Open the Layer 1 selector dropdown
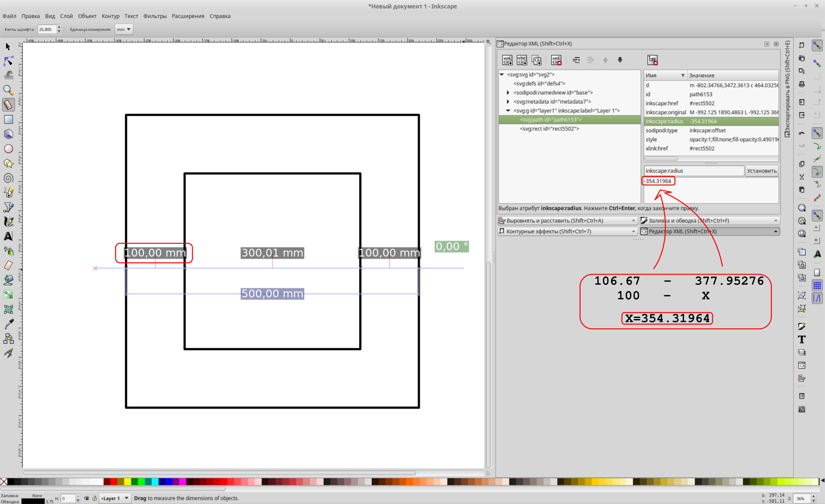Screen dimensions: 825x504 [x=115, y=498]
